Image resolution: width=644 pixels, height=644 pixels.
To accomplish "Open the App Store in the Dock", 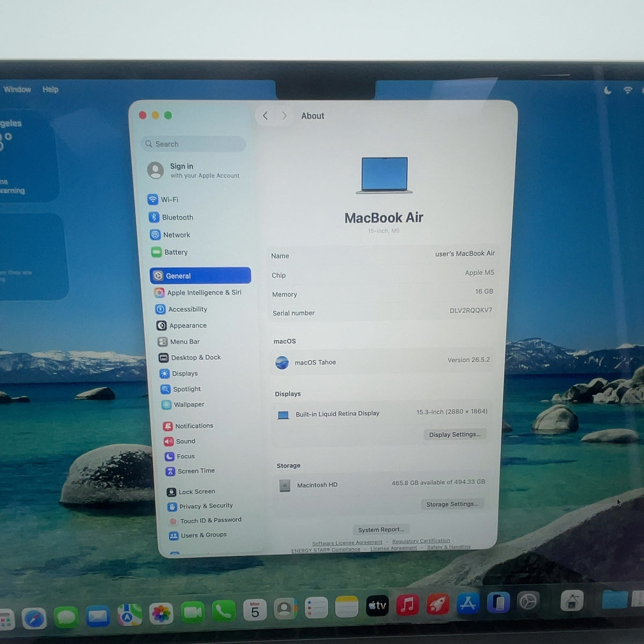I will pyautogui.click(x=468, y=603).
